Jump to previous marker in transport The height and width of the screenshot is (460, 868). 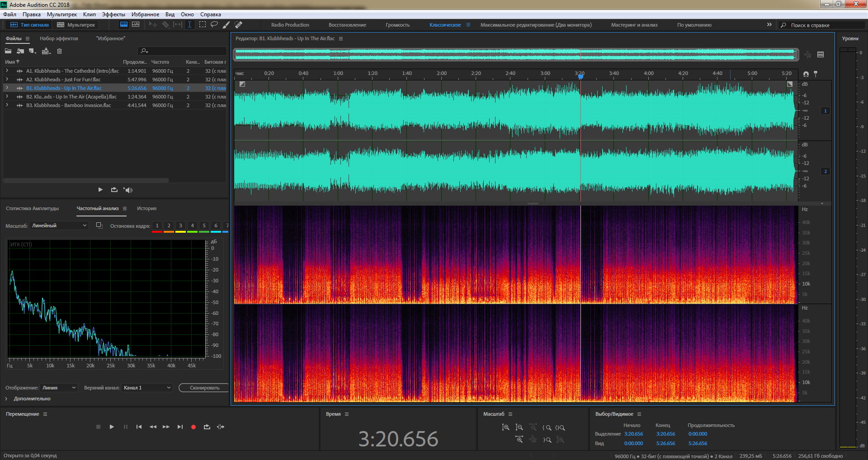(x=139, y=427)
